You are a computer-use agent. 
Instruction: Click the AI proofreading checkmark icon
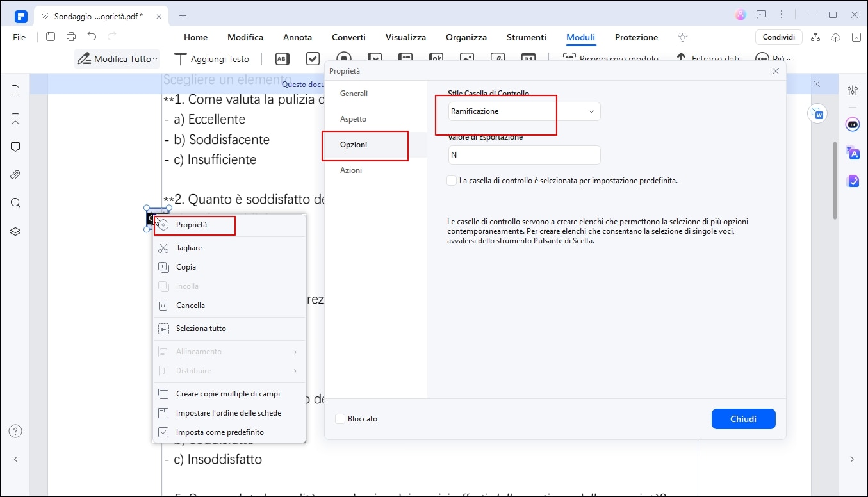853,181
